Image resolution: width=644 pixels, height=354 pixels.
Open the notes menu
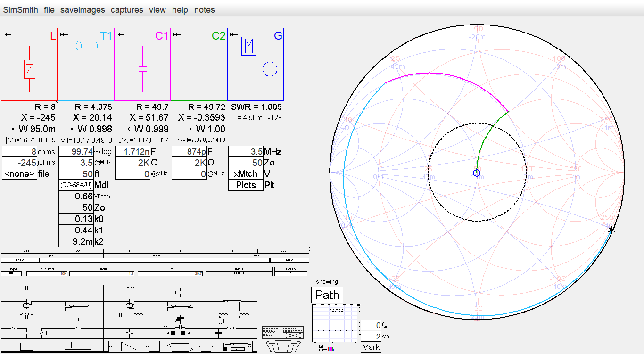[x=205, y=10]
